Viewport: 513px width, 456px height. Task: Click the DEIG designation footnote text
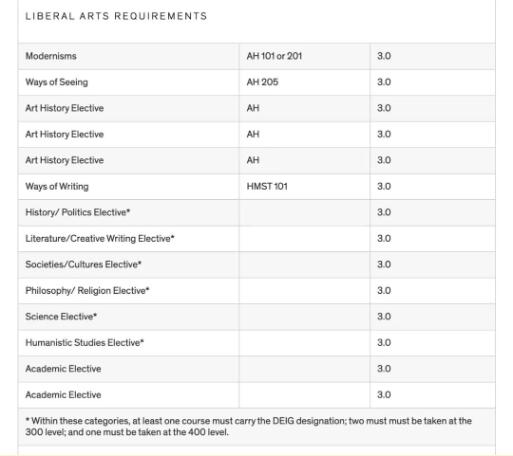click(249, 426)
